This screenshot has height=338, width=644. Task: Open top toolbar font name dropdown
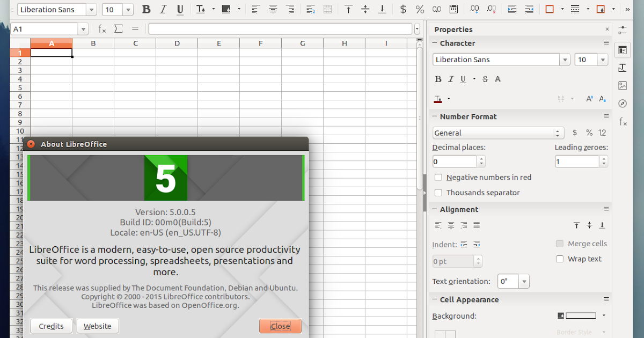pos(91,10)
